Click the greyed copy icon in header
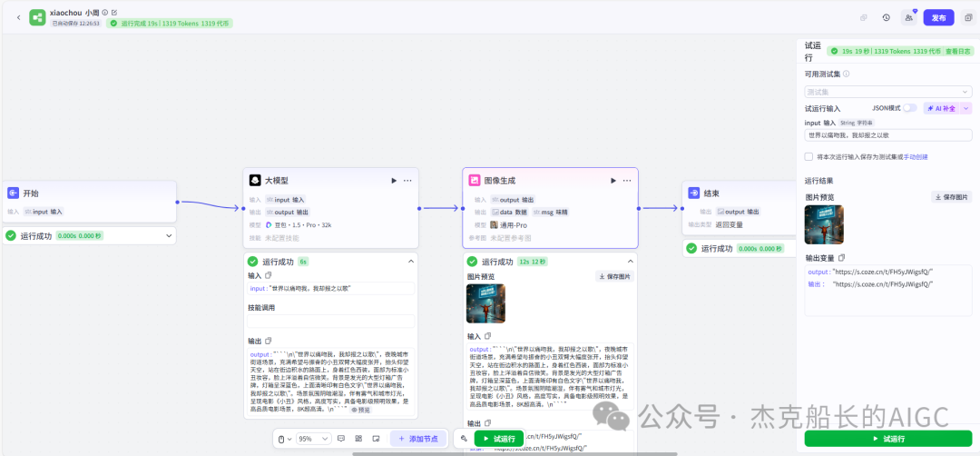Image resolution: width=980 pixels, height=456 pixels. pos(864,17)
